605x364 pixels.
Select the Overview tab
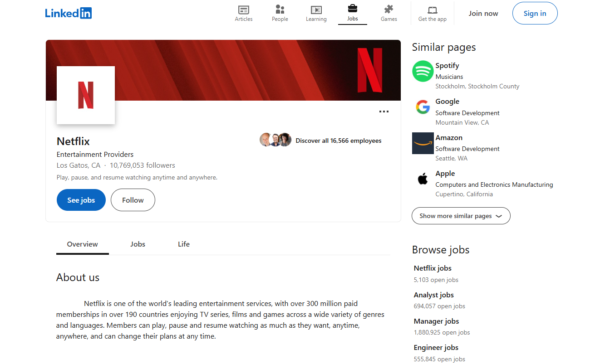82,244
